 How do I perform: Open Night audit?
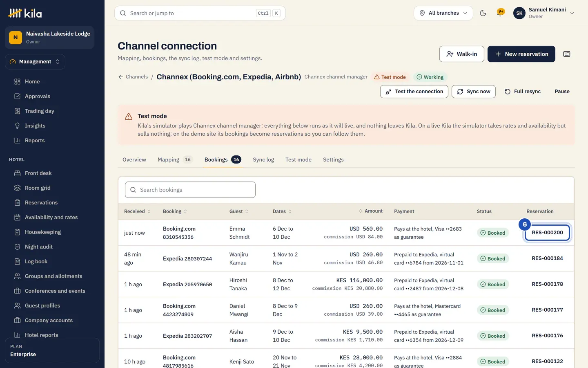point(52,247)
